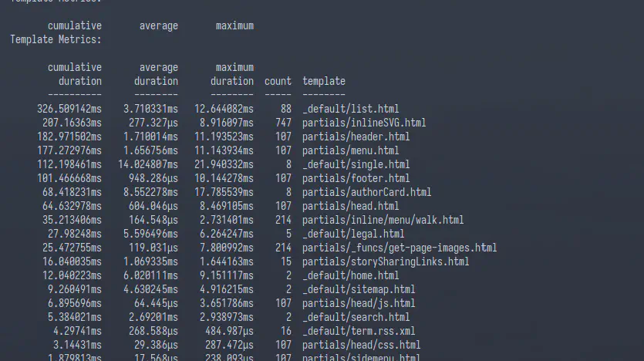Select _default/term.rss.xml template name
This screenshot has height=361, width=644.
pyautogui.click(x=359, y=331)
